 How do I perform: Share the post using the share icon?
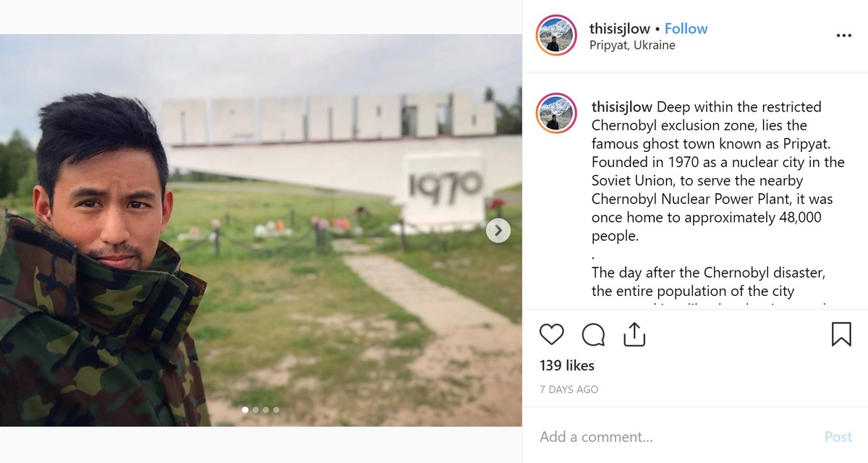pos(634,334)
